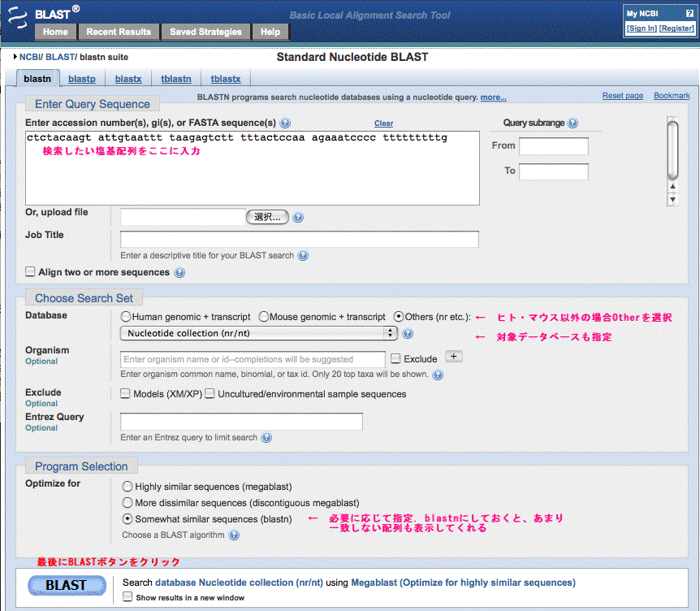Switch to the blastp tab
The height and width of the screenshot is (611, 700).
82,79
